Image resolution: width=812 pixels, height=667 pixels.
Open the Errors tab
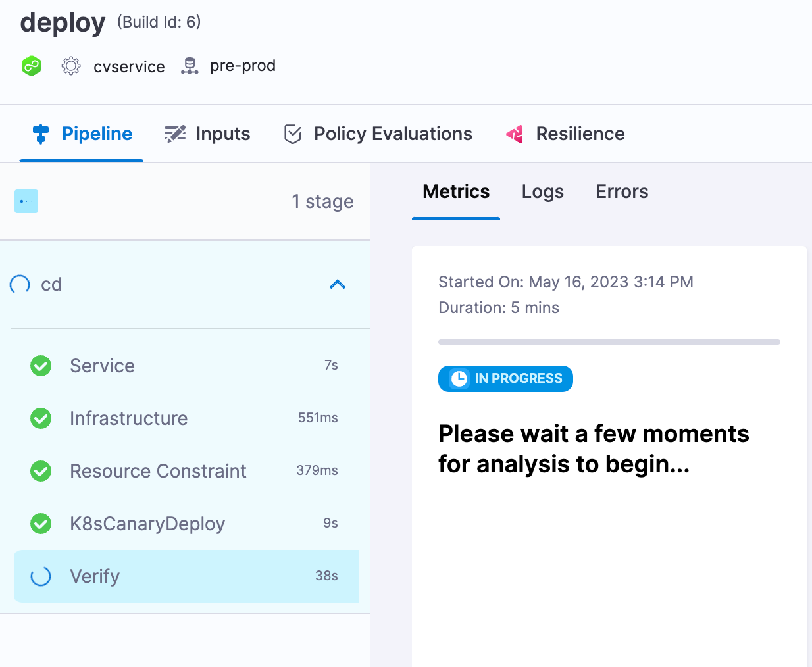(621, 191)
